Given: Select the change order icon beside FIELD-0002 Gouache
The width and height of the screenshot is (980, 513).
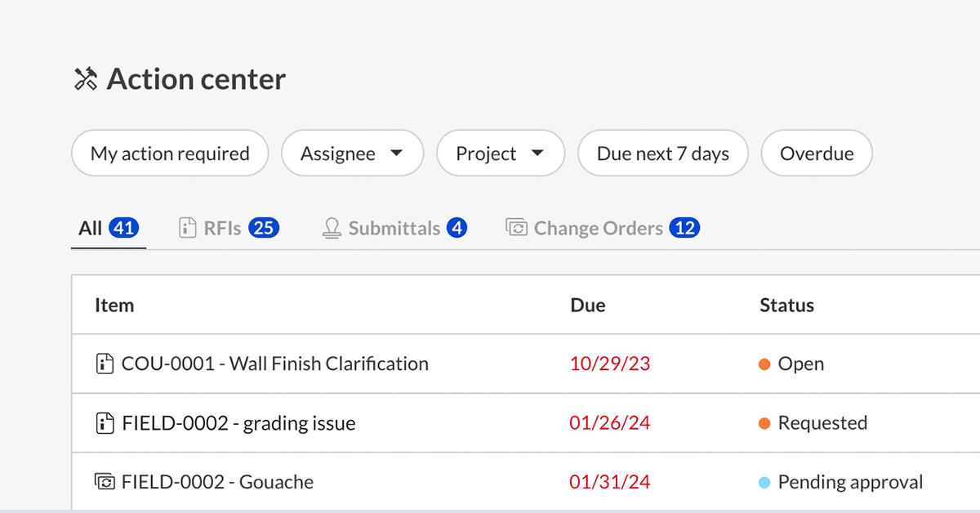Looking at the screenshot, I should 105,481.
